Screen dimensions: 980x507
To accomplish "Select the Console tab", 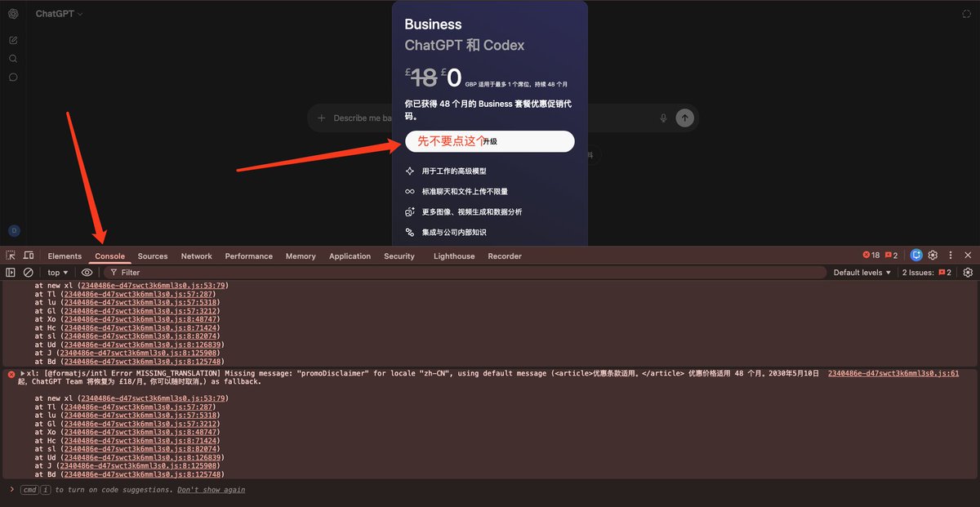I will coord(110,256).
